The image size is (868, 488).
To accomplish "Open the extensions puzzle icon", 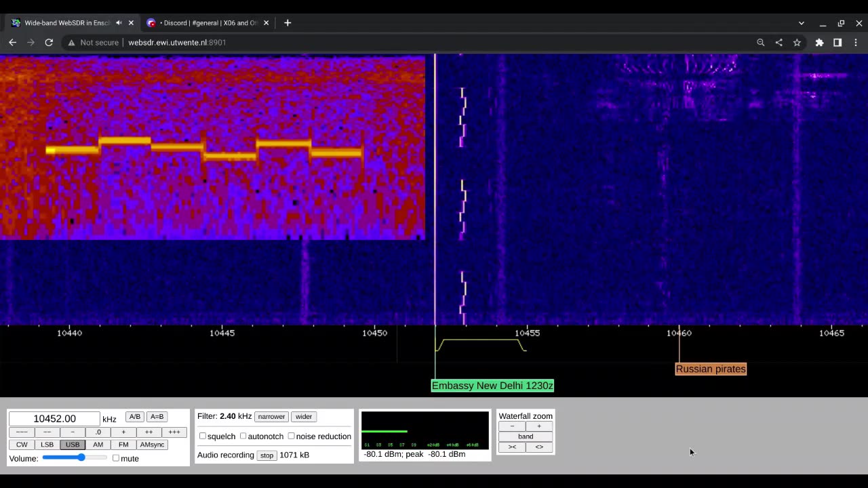I will (x=819, y=42).
